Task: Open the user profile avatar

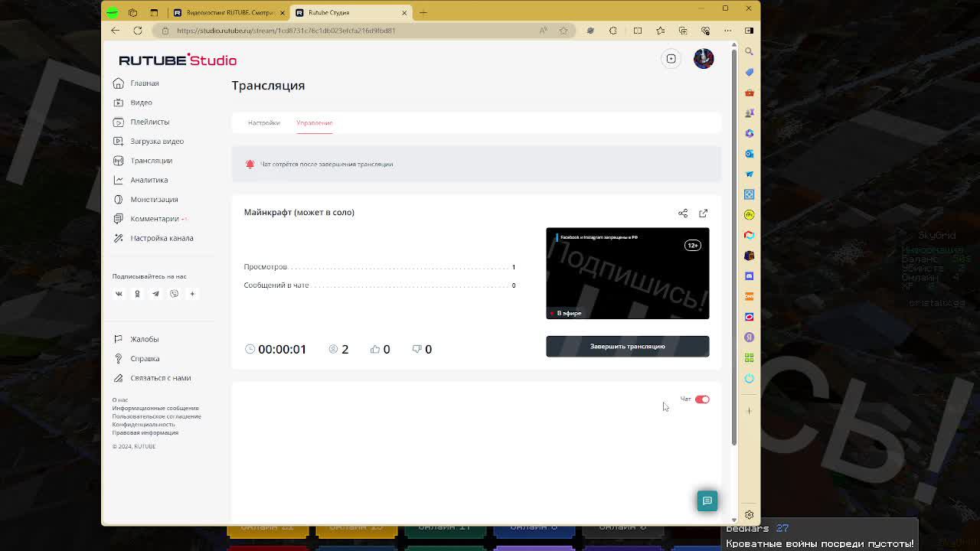Action: (x=704, y=59)
